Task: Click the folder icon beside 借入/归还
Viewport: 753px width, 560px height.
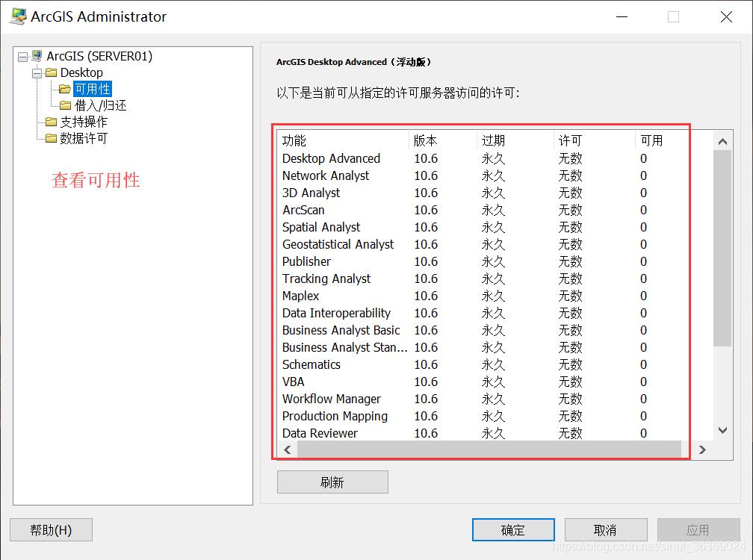Action: pos(66,105)
